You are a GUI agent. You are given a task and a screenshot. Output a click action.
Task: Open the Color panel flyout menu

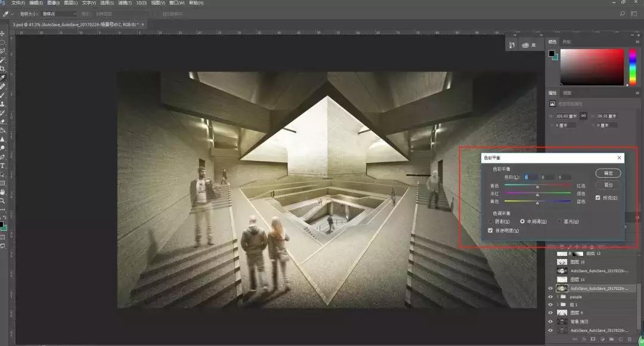637,42
